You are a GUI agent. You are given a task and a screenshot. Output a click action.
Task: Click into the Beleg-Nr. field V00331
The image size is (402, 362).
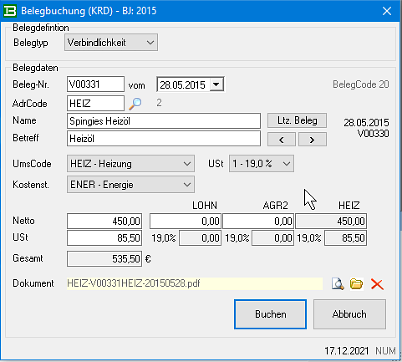pos(96,84)
